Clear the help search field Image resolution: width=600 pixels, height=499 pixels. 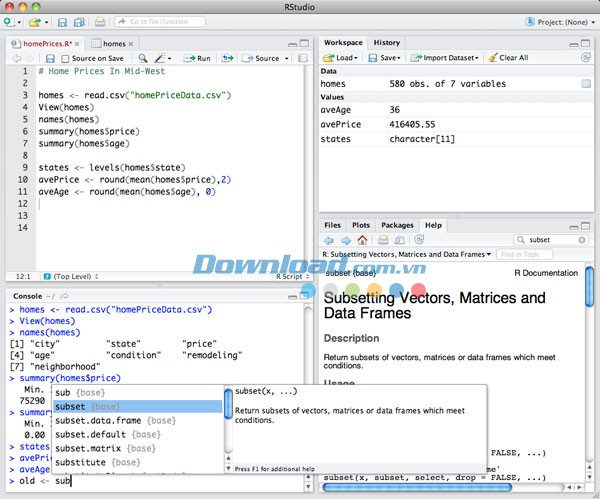[583, 240]
